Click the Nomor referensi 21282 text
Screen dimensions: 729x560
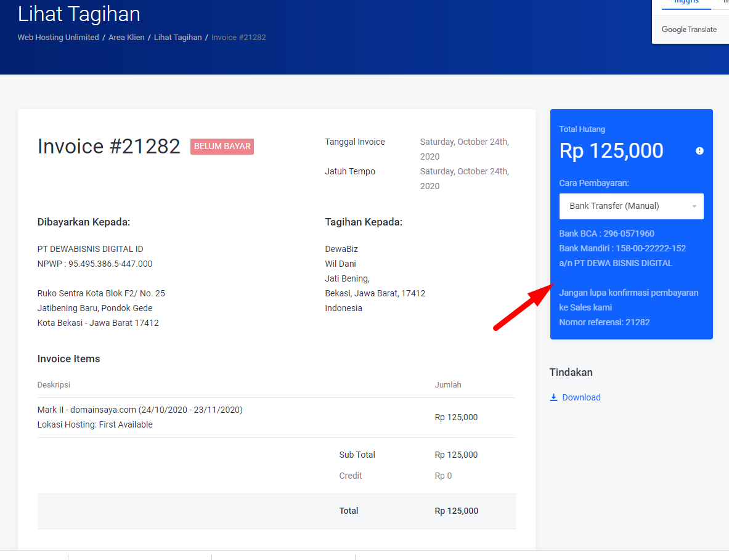(604, 322)
